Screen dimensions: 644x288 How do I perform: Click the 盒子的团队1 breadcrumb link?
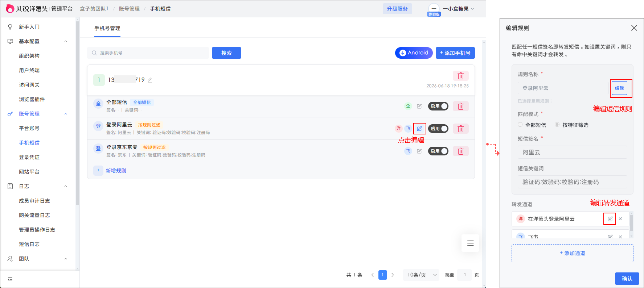click(x=94, y=9)
